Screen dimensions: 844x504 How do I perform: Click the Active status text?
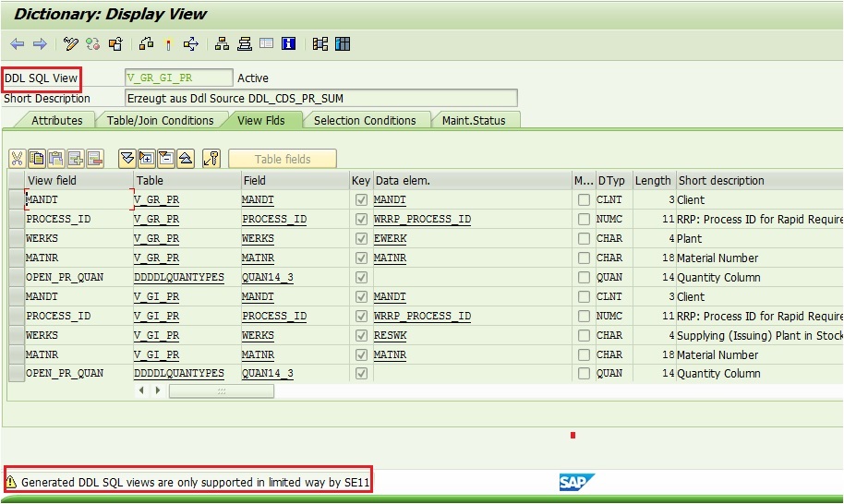pos(252,78)
